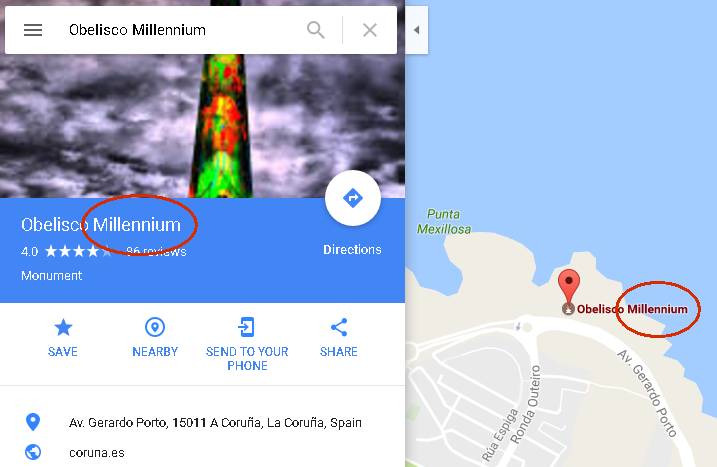The image size is (717, 467).
Task: Collapse the side panel arrow
Action: tap(417, 30)
